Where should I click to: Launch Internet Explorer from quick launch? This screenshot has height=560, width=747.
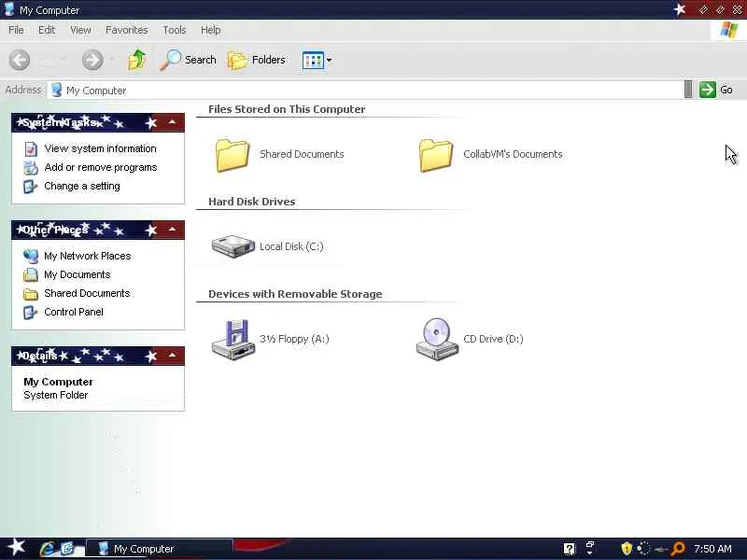tap(48, 549)
